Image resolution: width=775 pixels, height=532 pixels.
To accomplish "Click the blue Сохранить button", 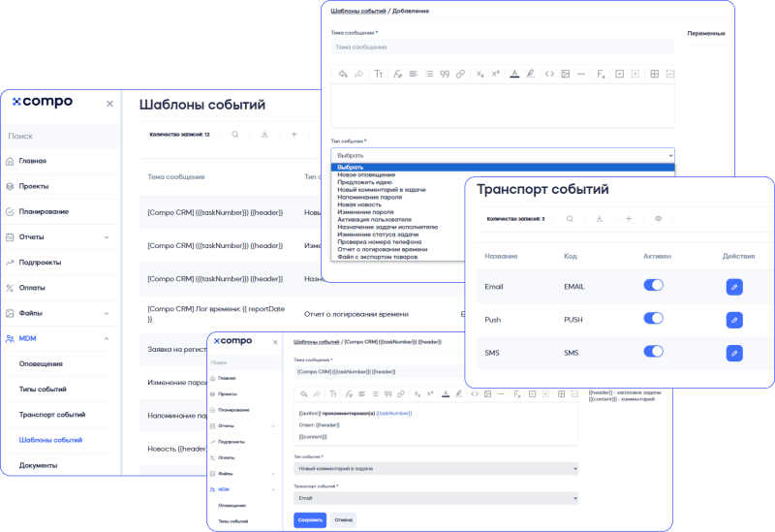I will click(x=309, y=519).
